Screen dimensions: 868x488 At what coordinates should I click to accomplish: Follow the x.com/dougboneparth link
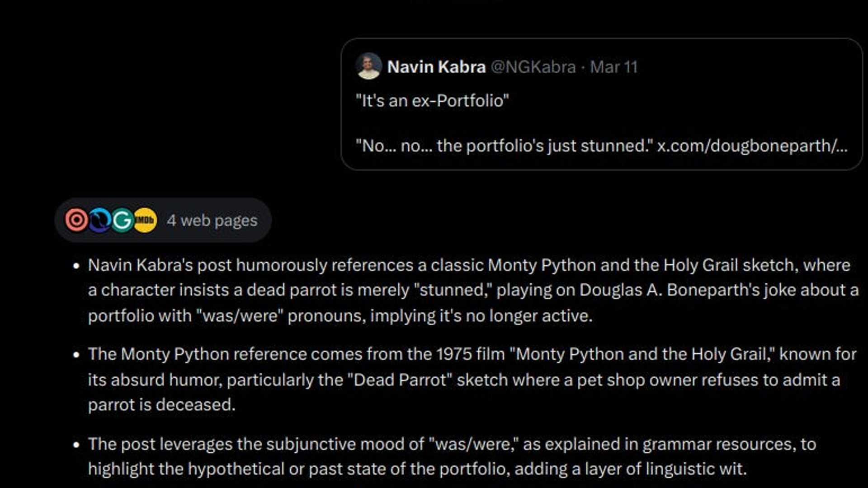click(x=752, y=145)
